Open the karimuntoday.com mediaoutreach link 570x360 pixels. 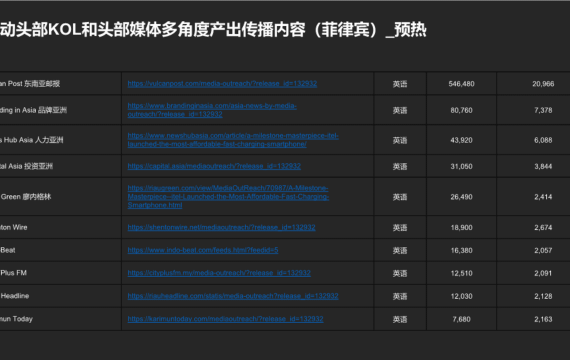(225, 319)
